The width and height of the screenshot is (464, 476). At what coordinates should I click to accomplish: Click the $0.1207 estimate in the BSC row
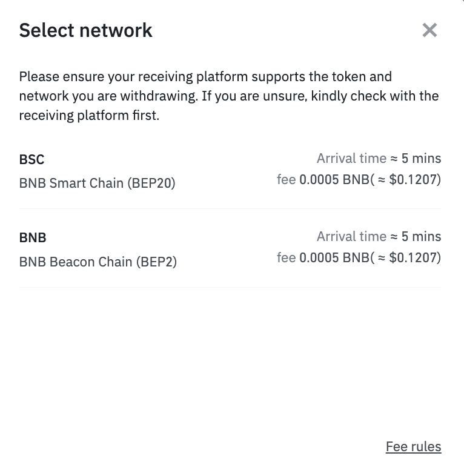[x=413, y=179]
